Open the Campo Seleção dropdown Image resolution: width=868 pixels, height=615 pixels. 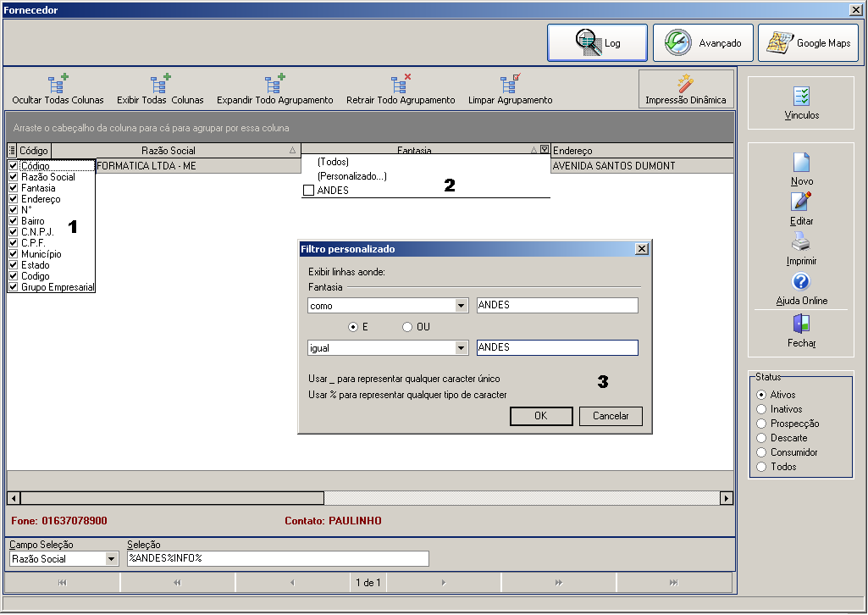(x=111, y=559)
